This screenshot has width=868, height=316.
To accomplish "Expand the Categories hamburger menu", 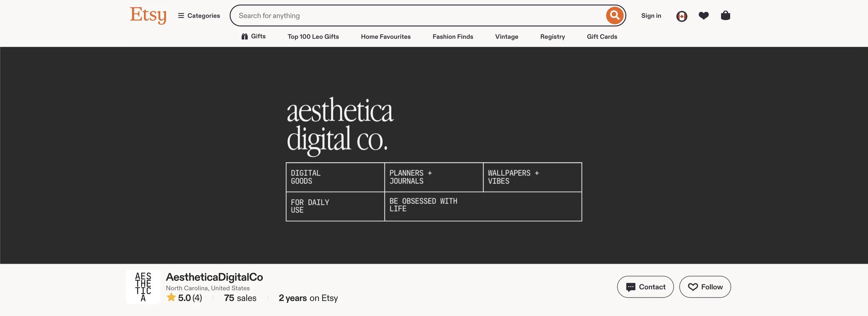I will [199, 16].
